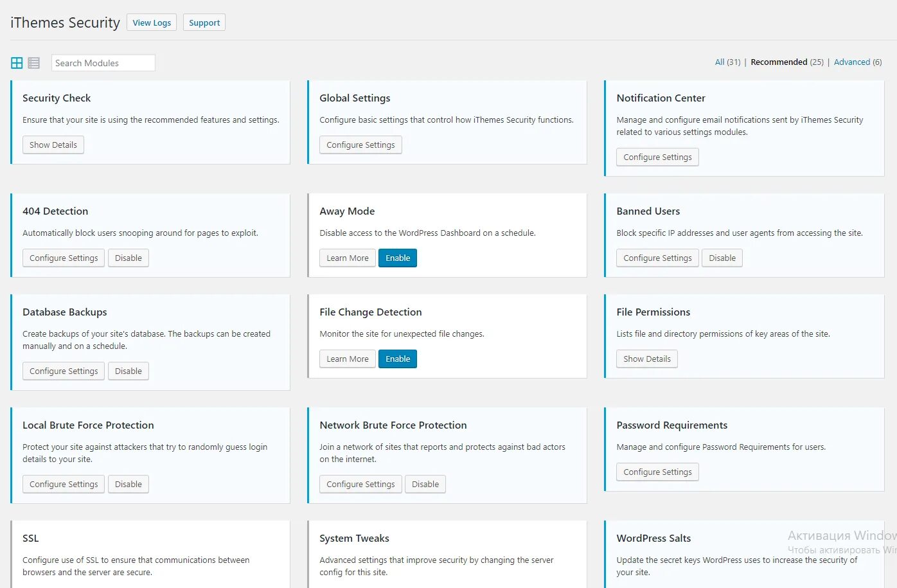Screen dimensions: 897x588
Task: Click the Local Brute Force Protection heading
Action: [x=88, y=425]
